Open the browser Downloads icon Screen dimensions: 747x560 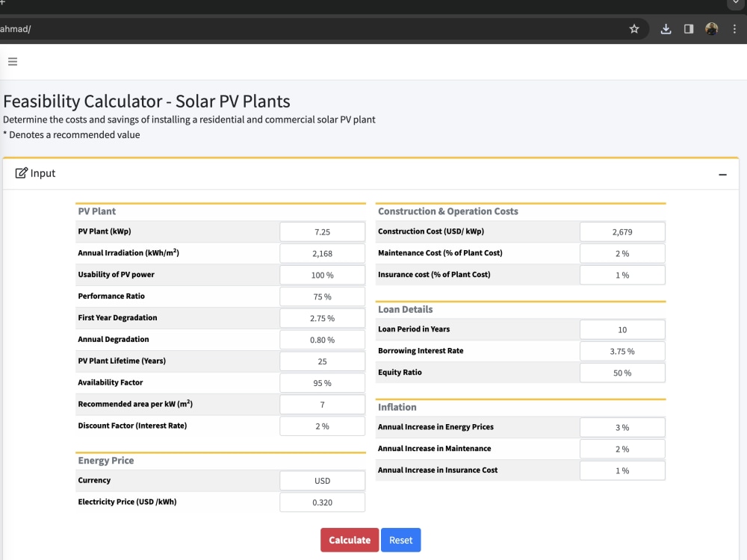pos(665,28)
